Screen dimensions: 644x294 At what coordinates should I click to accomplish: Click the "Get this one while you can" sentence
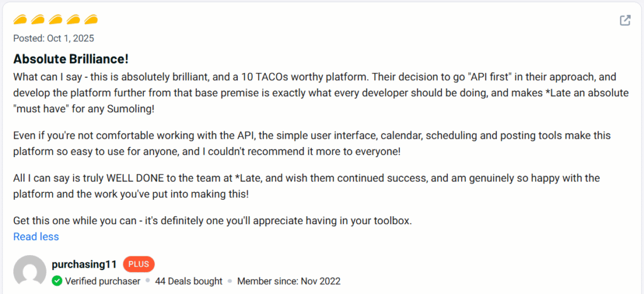coord(212,221)
